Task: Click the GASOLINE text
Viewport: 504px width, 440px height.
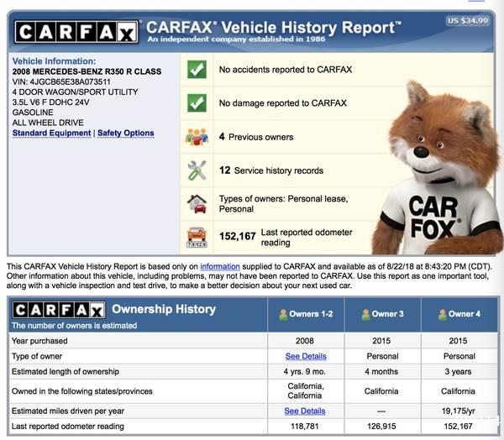Action: click(33, 113)
